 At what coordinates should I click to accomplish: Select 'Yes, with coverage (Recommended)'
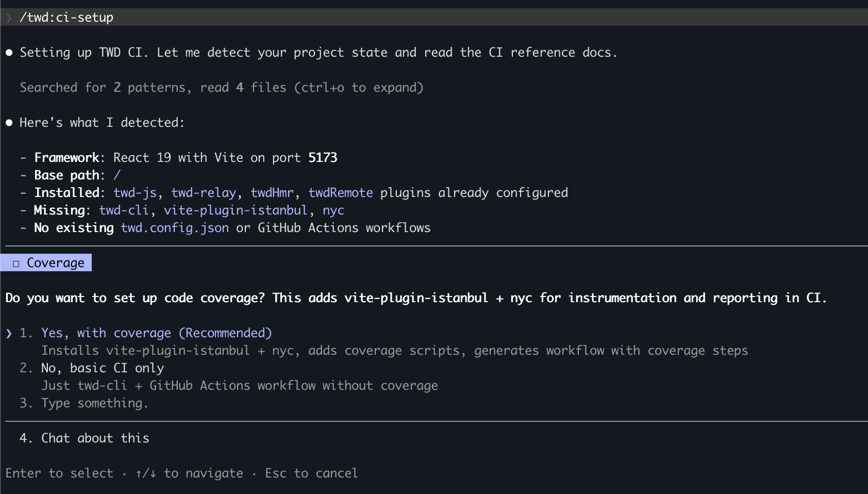pos(157,333)
